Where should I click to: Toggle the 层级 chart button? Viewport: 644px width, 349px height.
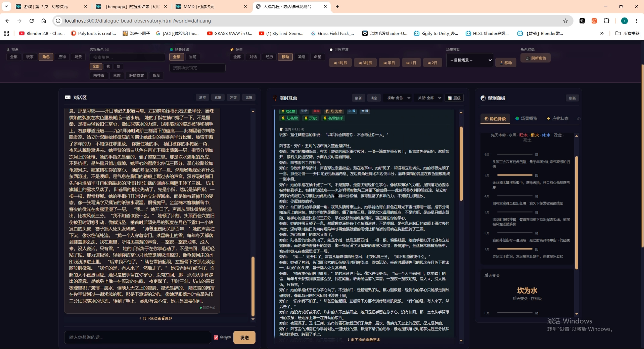(x=454, y=98)
